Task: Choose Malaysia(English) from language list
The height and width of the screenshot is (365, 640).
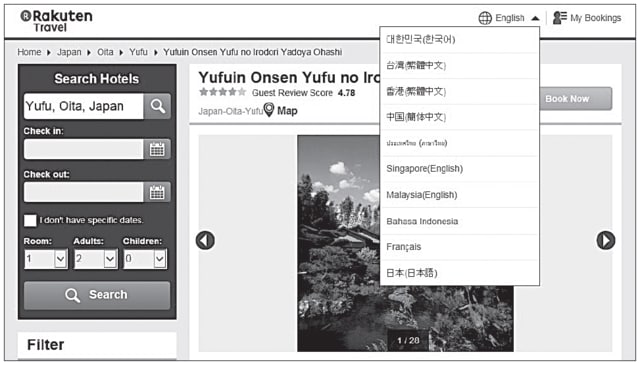Action: [460, 195]
